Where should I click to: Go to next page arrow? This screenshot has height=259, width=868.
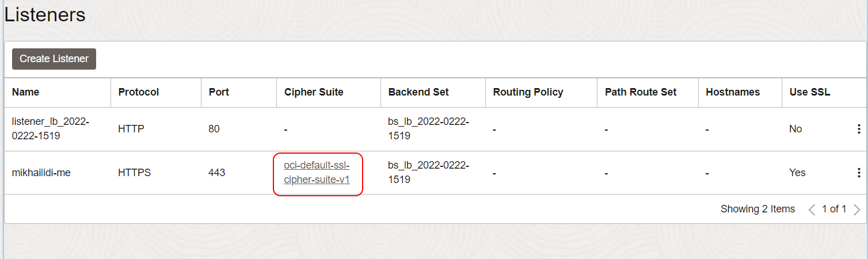click(x=856, y=210)
